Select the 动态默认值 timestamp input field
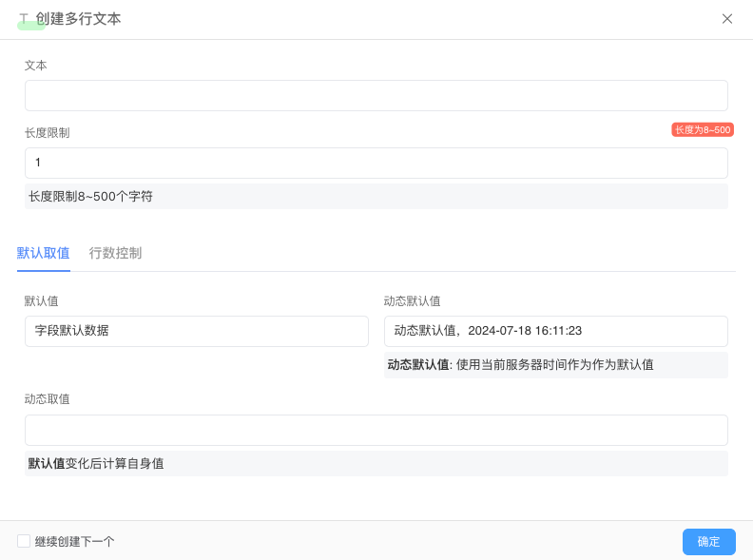This screenshot has width=753, height=560. point(555,331)
